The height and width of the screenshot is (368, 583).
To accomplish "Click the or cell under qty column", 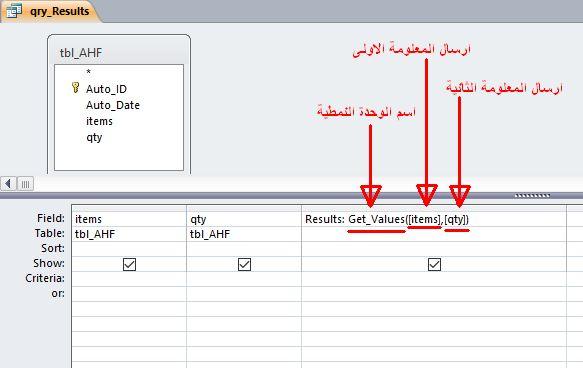I will click(244, 294).
